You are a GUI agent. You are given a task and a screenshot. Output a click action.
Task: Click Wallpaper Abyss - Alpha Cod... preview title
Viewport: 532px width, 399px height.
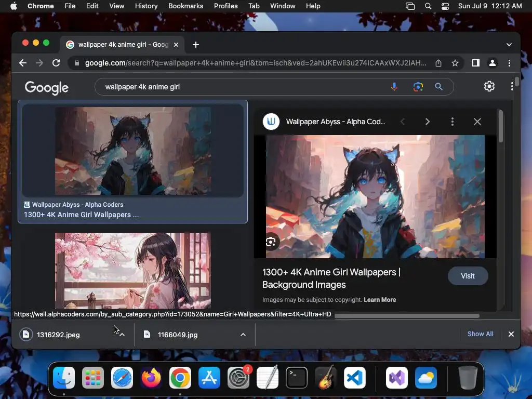click(335, 122)
